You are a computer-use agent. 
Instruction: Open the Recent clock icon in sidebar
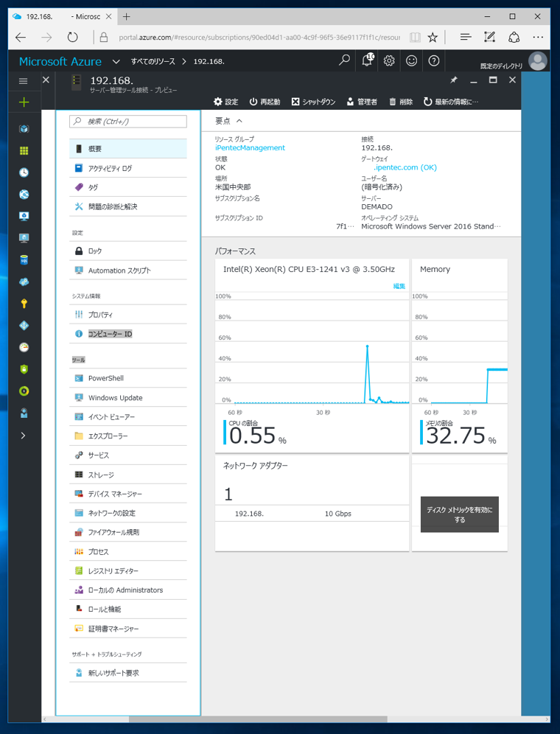pos(24,172)
